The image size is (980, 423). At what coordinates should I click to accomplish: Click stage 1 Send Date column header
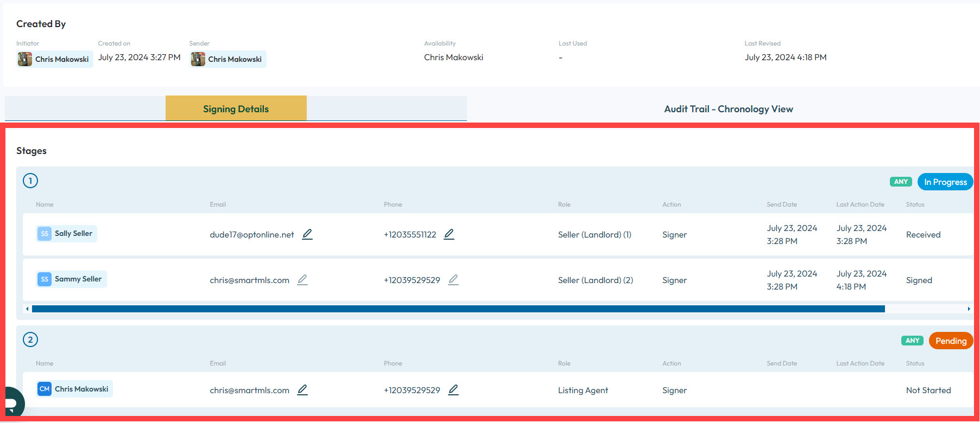click(782, 204)
